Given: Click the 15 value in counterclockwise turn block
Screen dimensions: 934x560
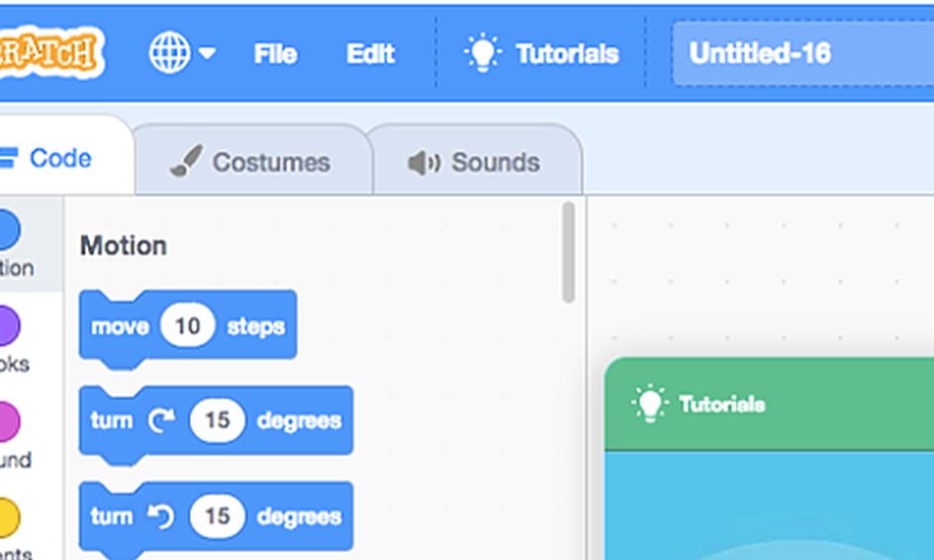Looking at the screenshot, I should click(x=217, y=515).
